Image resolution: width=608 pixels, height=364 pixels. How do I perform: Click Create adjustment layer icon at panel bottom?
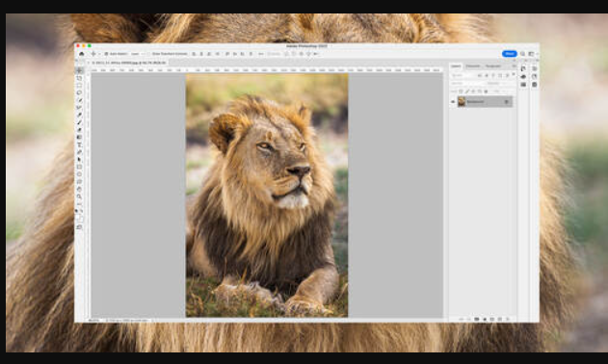pos(485,319)
